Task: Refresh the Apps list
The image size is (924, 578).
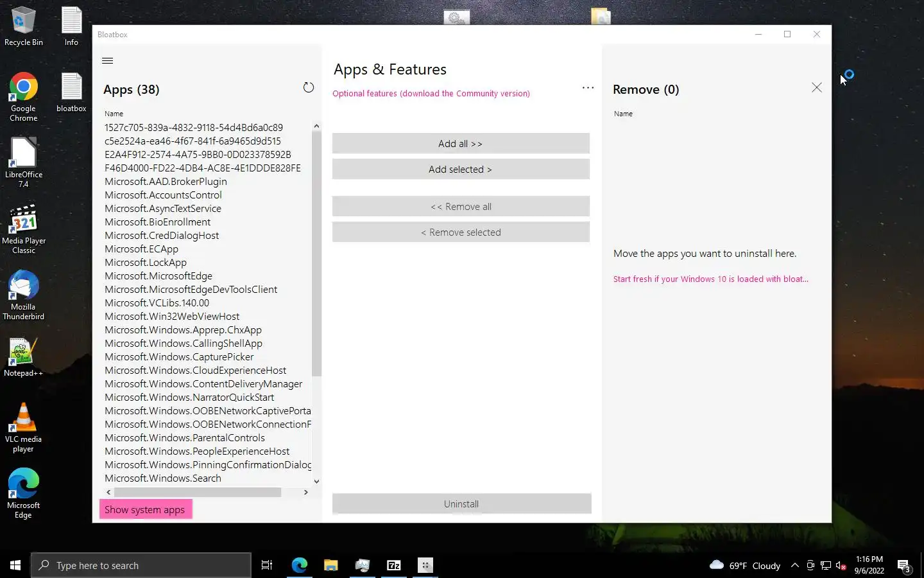Action: [309, 87]
